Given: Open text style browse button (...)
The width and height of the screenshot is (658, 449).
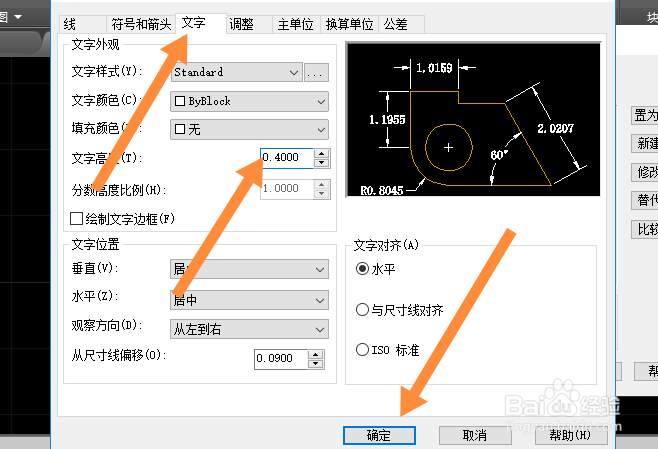Looking at the screenshot, I should point(316,73).
